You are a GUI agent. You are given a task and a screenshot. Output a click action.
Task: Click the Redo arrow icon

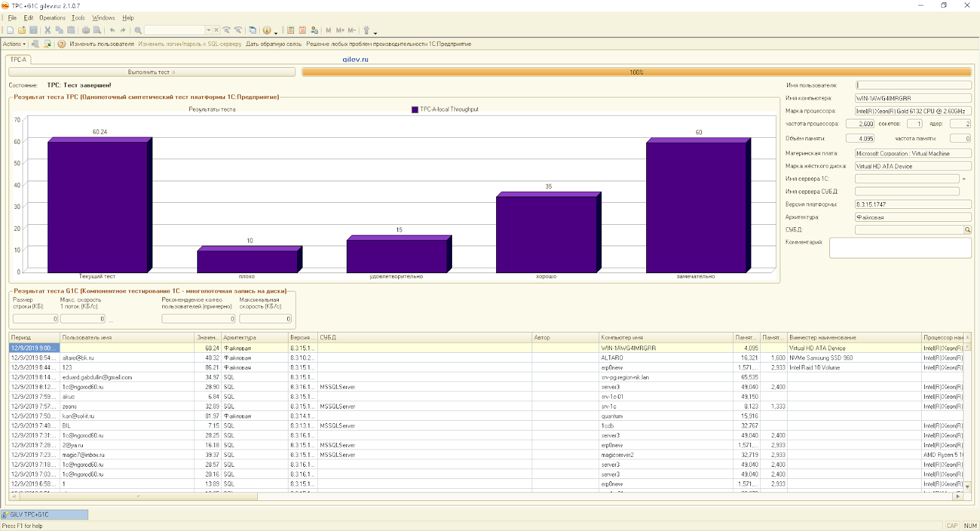[123, 30]
